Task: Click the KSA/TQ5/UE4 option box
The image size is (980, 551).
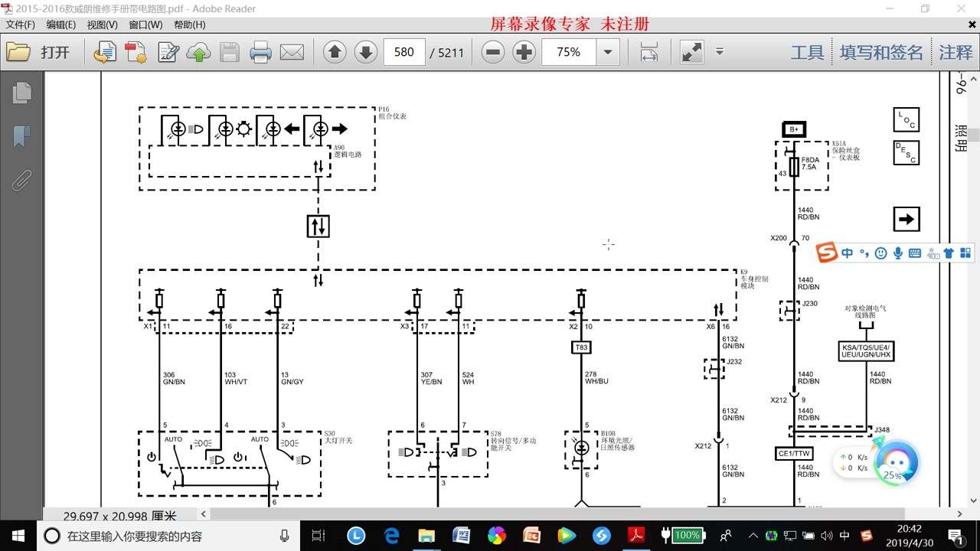Action: tap(867, 351)
